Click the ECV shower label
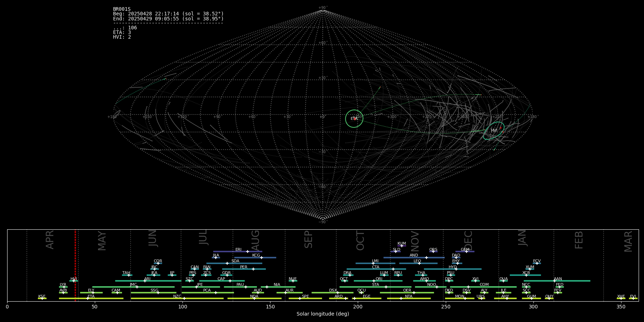The width and height of the screenshot is (644, 322). tap(537, 261)
